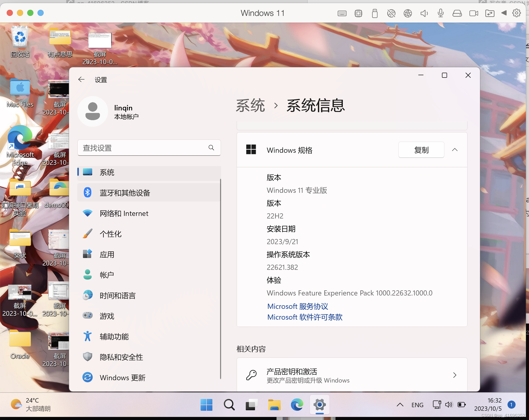The height and width of the screenshot is (420, 529).
Task: Click the sidebar vertical scrollbar
Action: [x=221, y=277]
